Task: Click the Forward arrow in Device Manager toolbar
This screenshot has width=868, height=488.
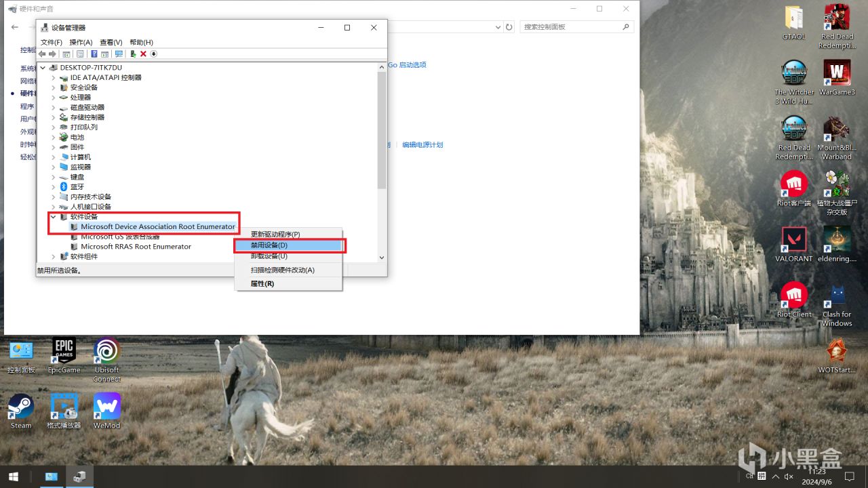Action: pyautogui.click(x=52, y=54)
